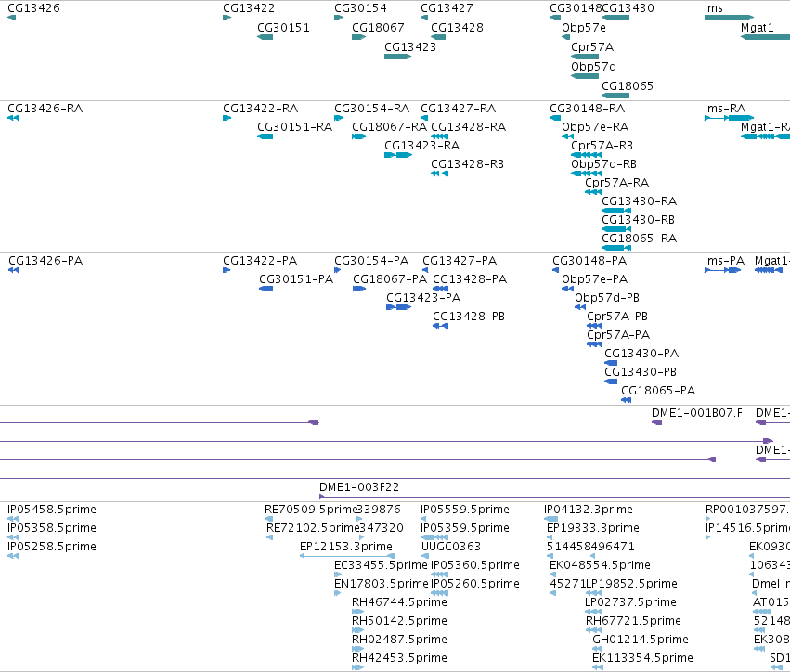Click the CG18067-RA transcript label
Screen dimensions: 790x672
(x=389, y=127)
